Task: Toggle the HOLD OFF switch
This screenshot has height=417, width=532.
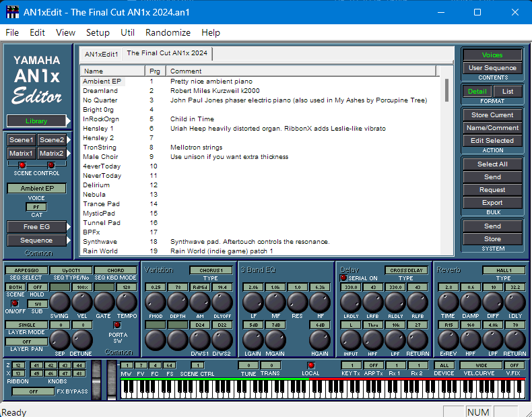Action: click(37, 287)
